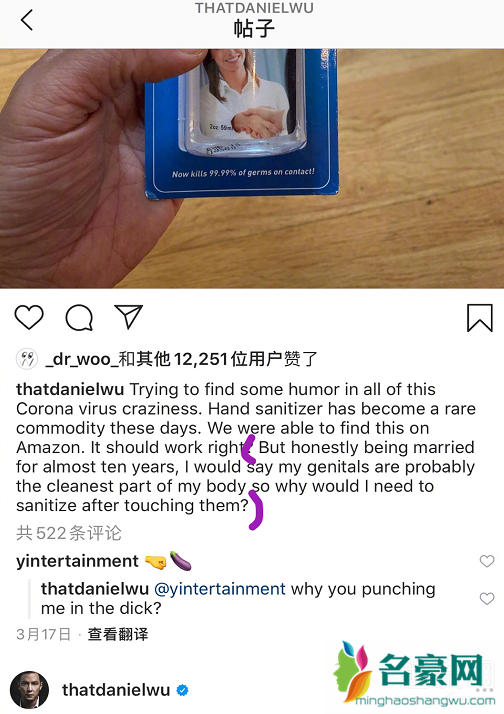Like the yintertainment comment
The width and height of the screenshot is (504, 714).
(x=487, y=561)
